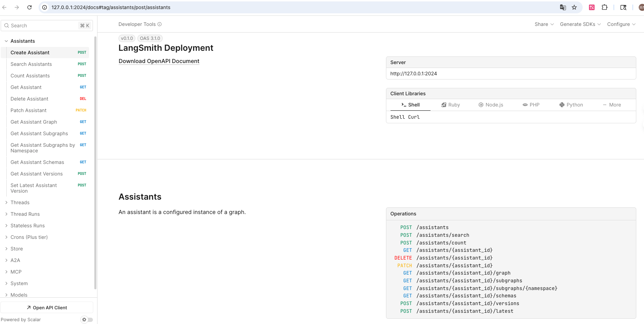Viewport: 644px width, 324px height.
Task: Reload the docs page
Action: [x=29, y=7]
